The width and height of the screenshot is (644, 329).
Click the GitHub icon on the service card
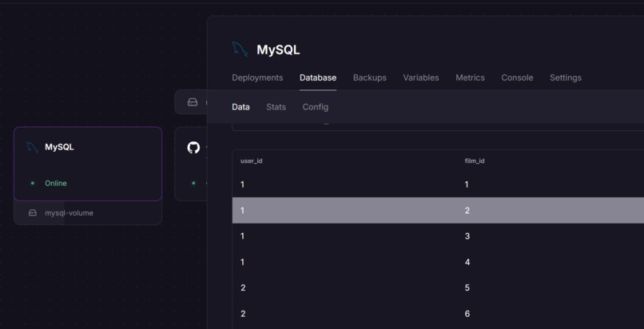coord(193,148)
